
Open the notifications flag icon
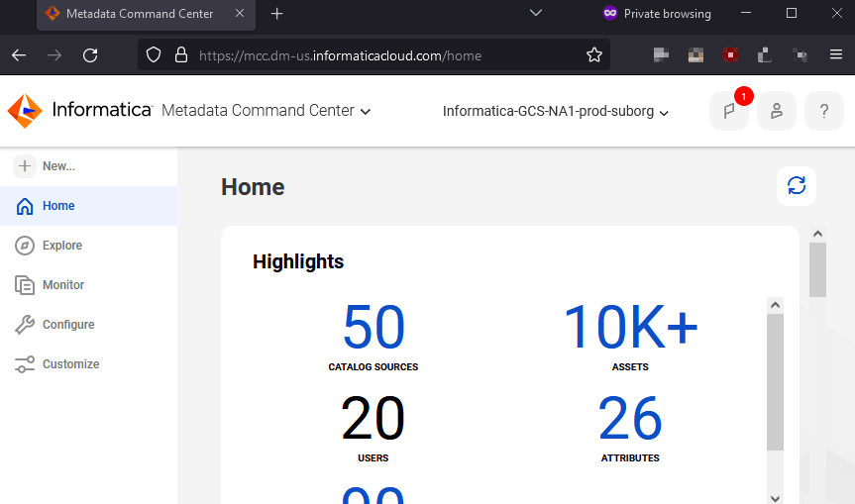729,111
